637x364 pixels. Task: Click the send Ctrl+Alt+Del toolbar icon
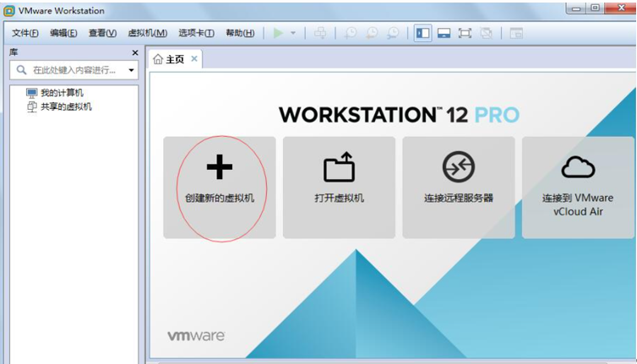[x=320, y=33]
